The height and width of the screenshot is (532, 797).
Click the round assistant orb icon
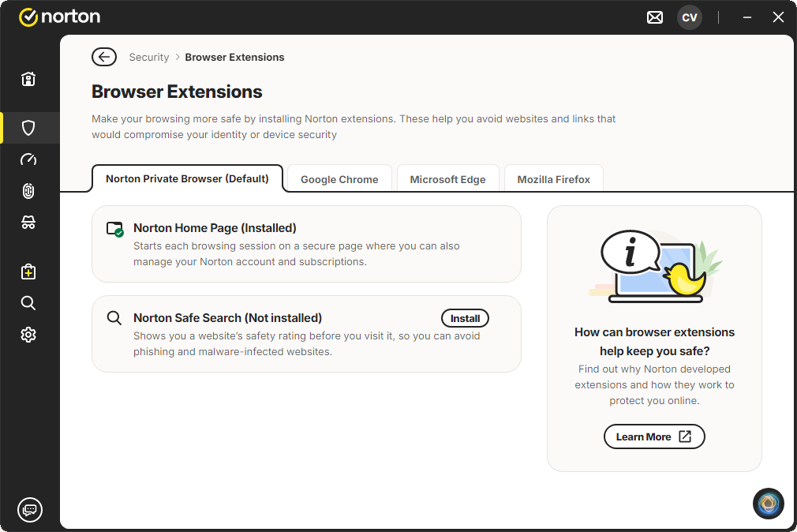pyautogui.click(x=768, y=504)
